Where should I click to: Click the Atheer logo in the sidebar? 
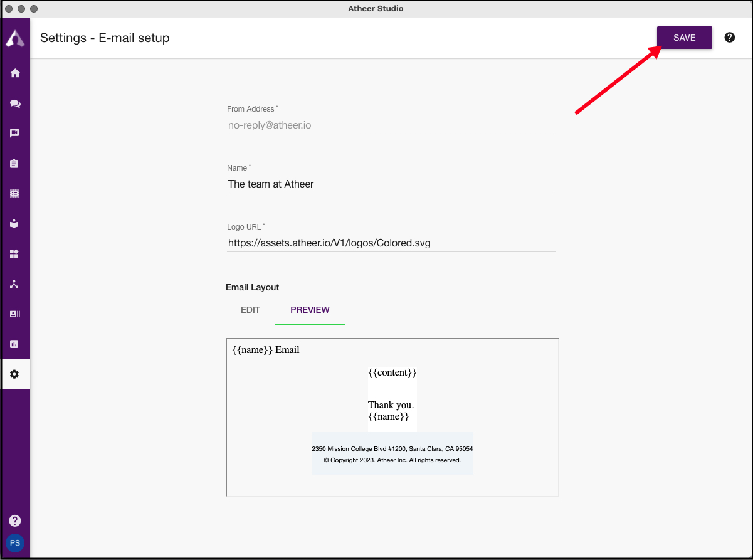coord(15,38)
